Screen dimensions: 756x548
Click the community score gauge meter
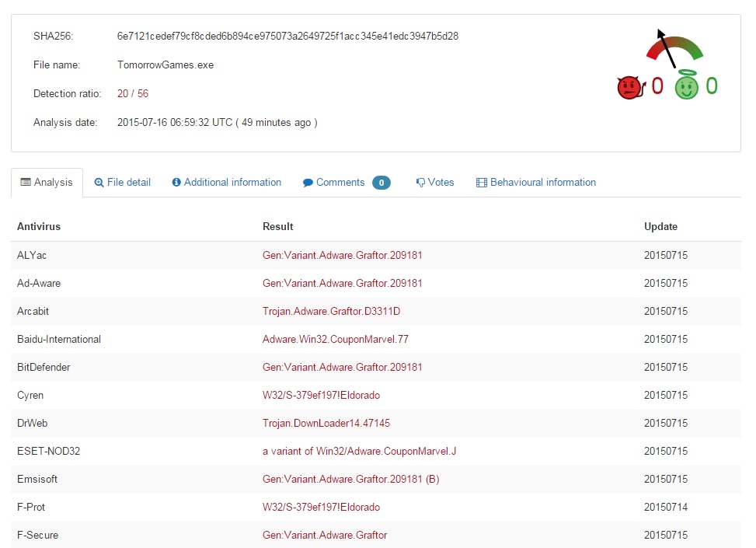pos(674,48)
